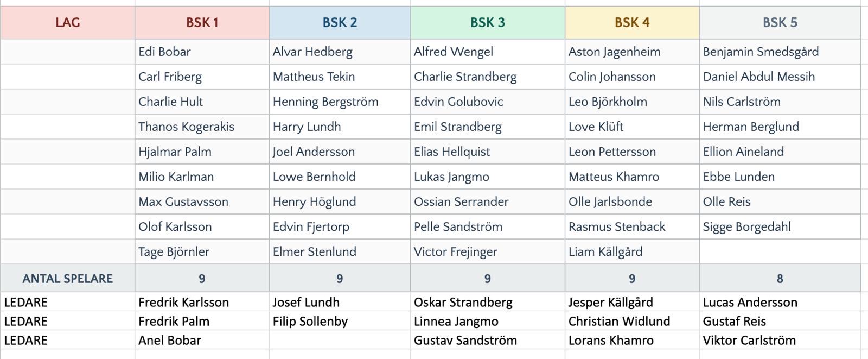Click the Victor Frejinger cell

coord(488,251)
